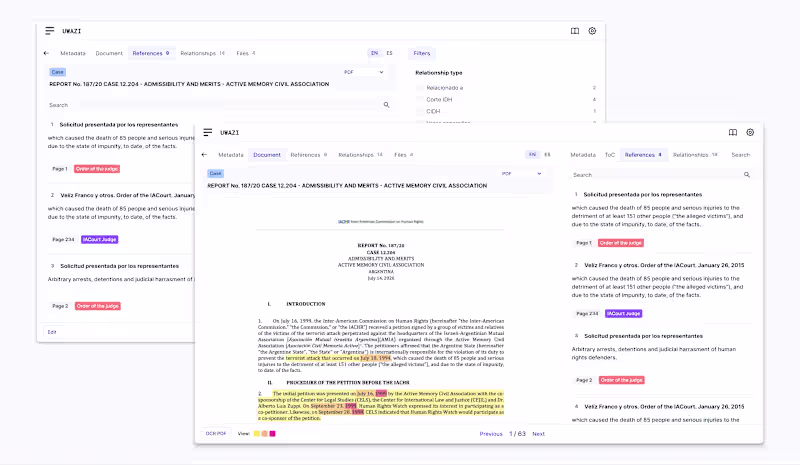
Task: Open the Files tab in the back window
Action: click(246, 53)
